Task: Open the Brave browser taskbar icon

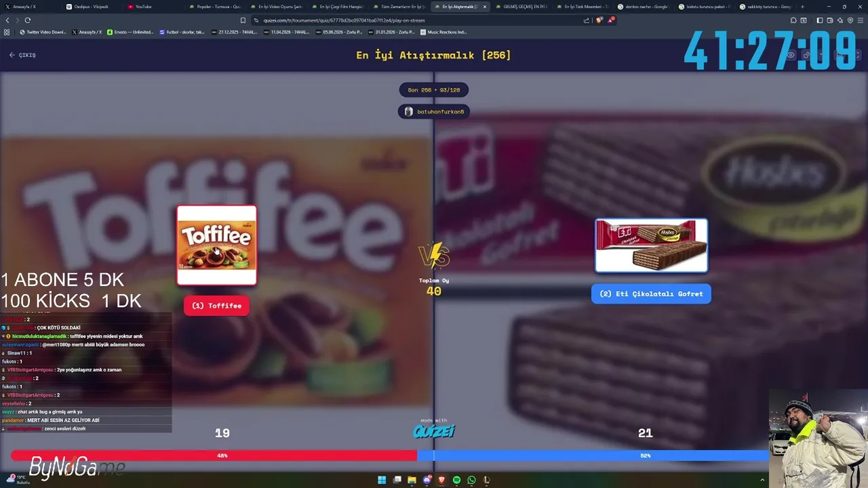Action: (x=441, y=480)
